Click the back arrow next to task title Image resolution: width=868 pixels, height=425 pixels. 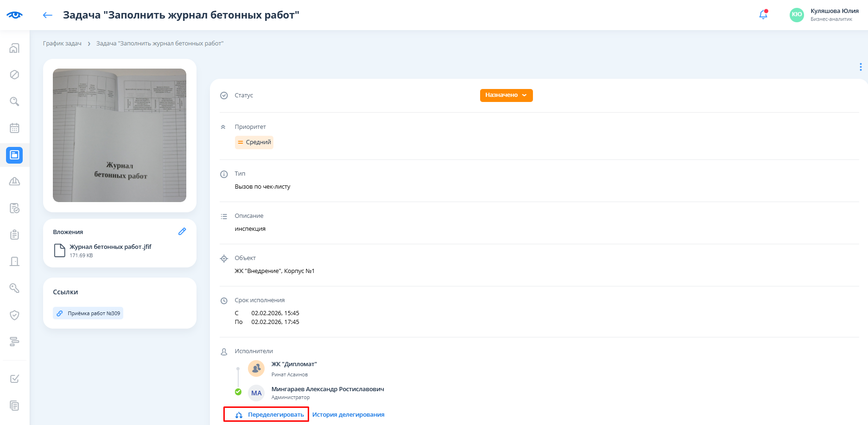(x=47, y=15)
